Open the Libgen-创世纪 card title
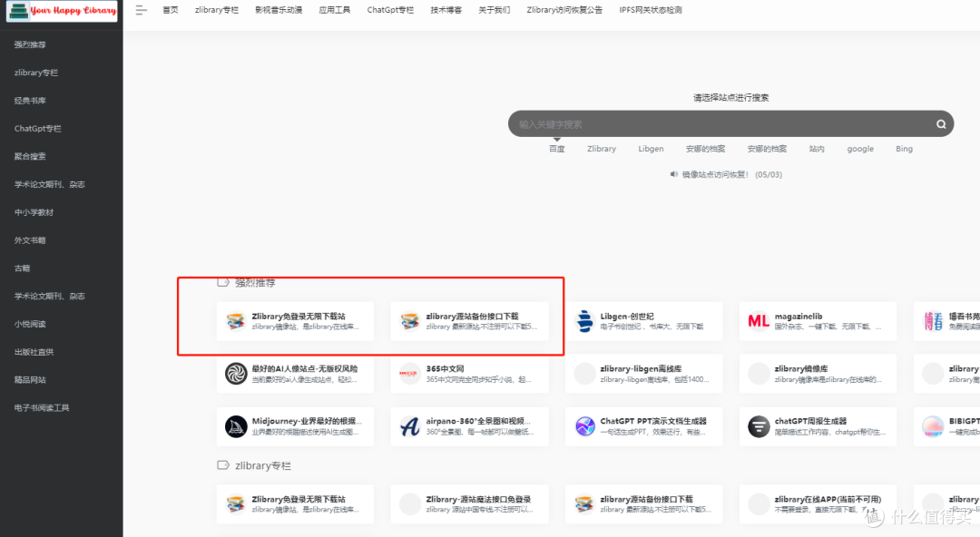This screenshot has width=980, height=537. click(x=627, y=317)
